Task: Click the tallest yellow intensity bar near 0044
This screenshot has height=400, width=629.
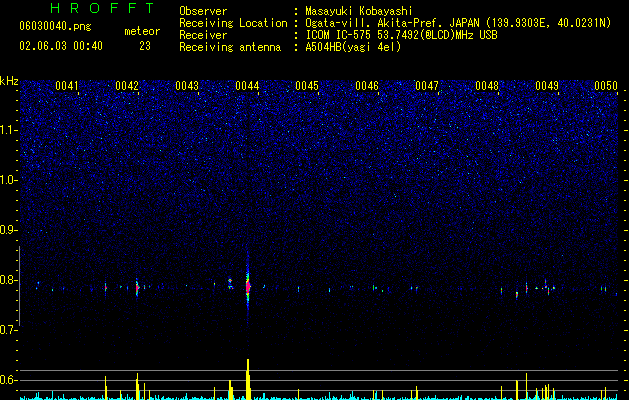Action: [248, 379]
